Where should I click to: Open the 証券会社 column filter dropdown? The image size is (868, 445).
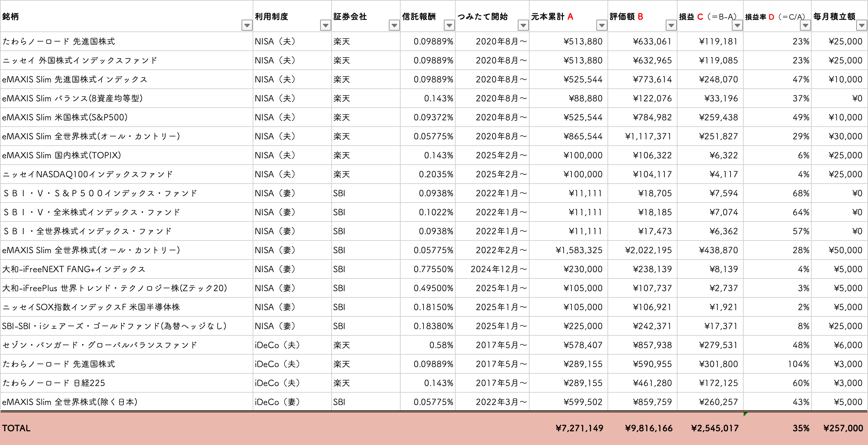tap(394, 25)
